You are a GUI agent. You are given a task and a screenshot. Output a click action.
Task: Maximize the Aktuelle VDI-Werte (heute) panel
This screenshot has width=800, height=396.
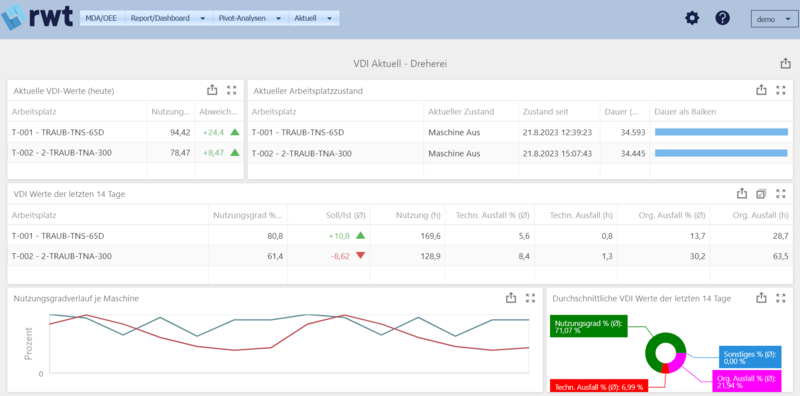pos(232,90)
